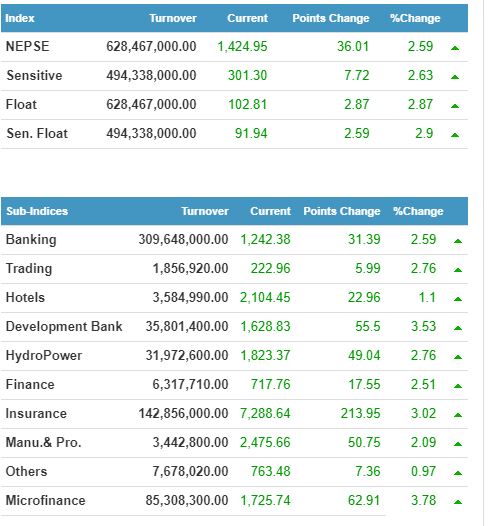Click Turnover header in Sub-Indices table
The image size is (489, 526).
coord(205,211)
